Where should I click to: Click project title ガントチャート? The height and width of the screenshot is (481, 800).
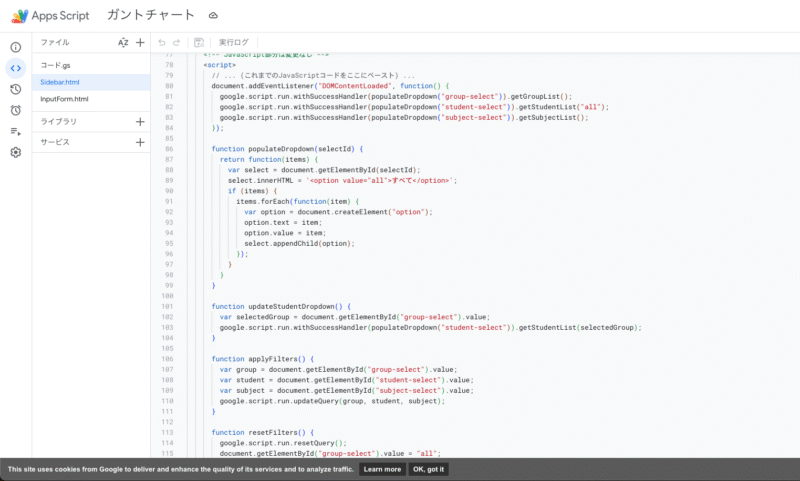(x=151, y=15)
